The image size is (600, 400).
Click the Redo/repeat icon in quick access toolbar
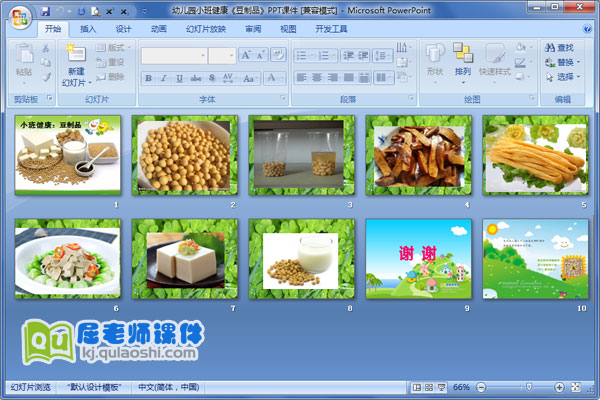pyautogui.click(x=81, y=12)
